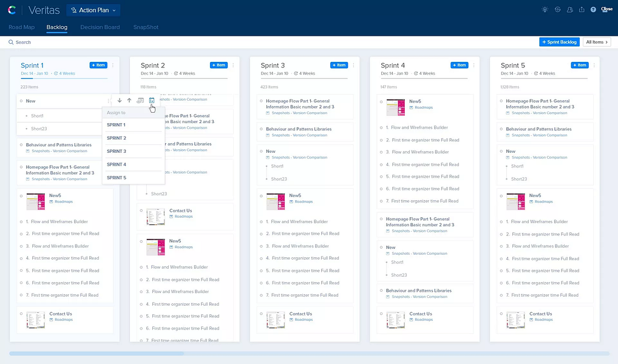Toggle circle on Sprint 4 New5 item

[x=381, y=102]
